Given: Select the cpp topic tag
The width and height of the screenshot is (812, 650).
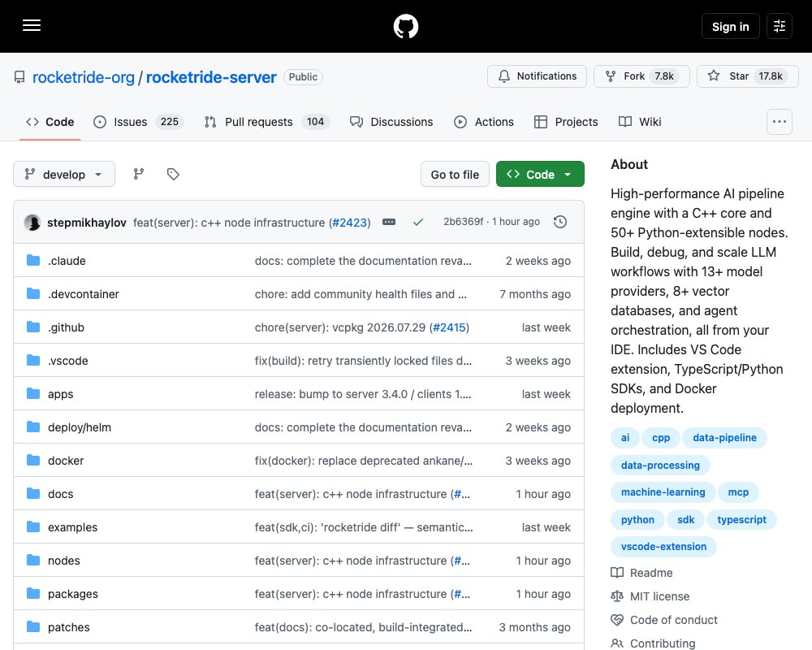Looking at the screenshot, I should coord(661,437).
